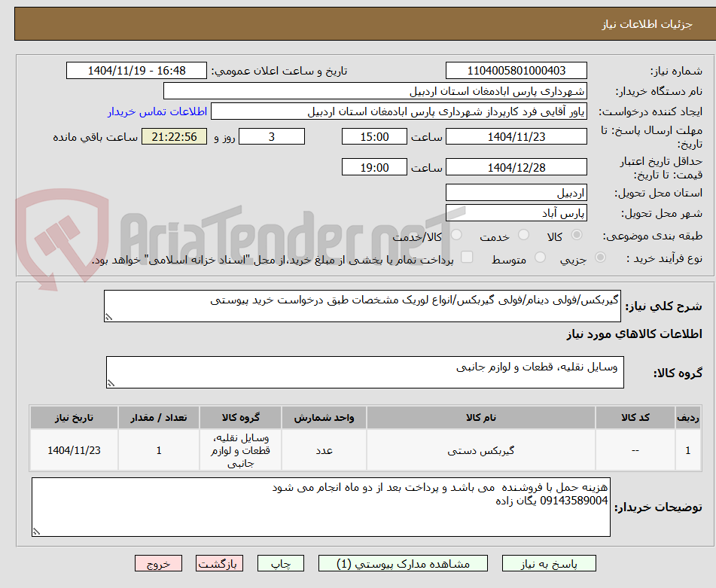
Task: Click the resize handle of شرح کلی نیاز textarea
Action: pyautogui.click(x=108, y=317)
